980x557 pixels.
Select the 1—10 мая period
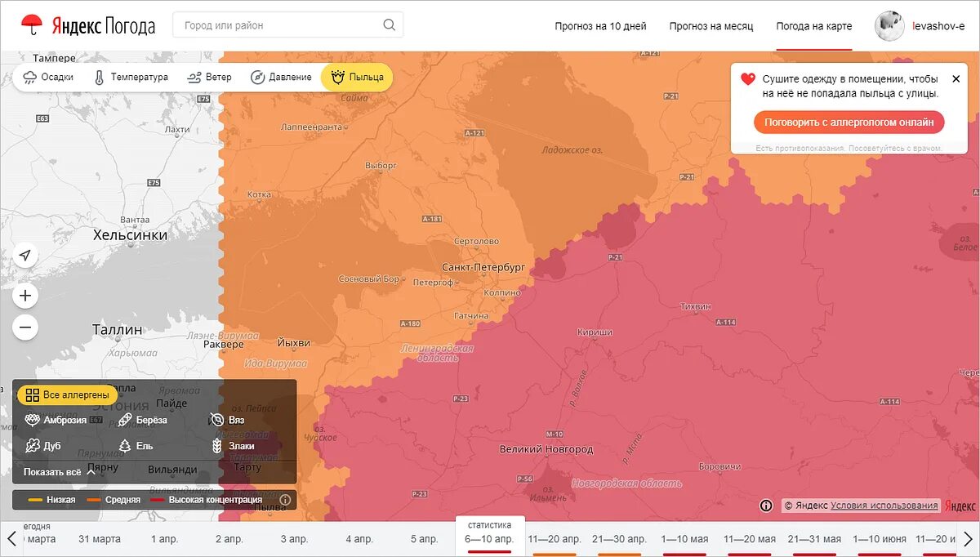click(684, 539)
